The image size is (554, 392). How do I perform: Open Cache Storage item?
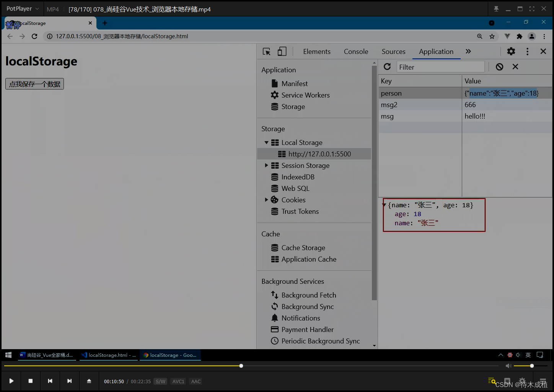[303, 247]
